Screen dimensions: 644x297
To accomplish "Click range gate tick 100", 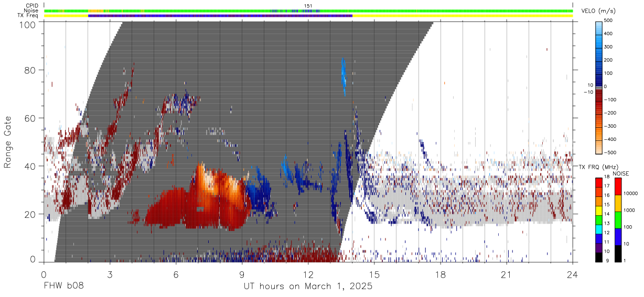I will point(29,25).
